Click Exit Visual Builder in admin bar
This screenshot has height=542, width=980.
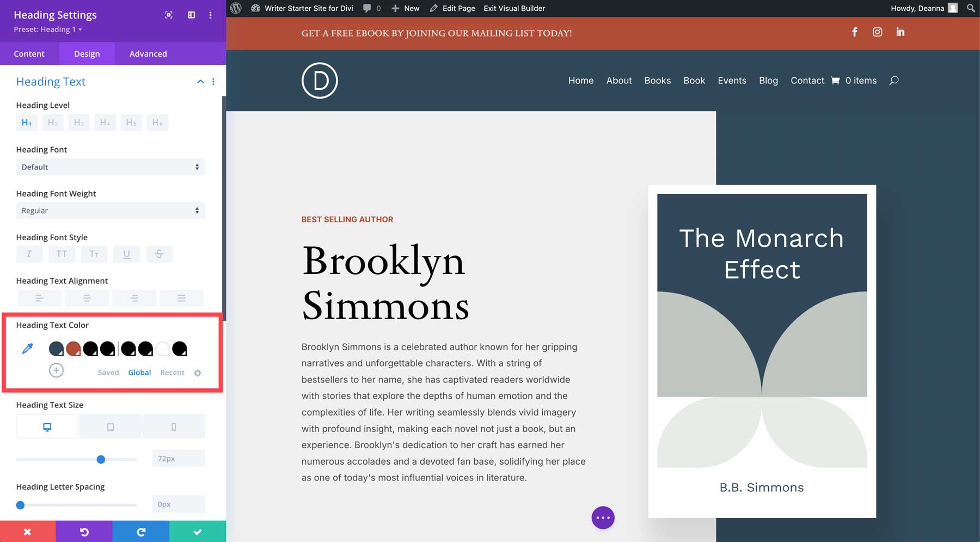tap(514, 8)
